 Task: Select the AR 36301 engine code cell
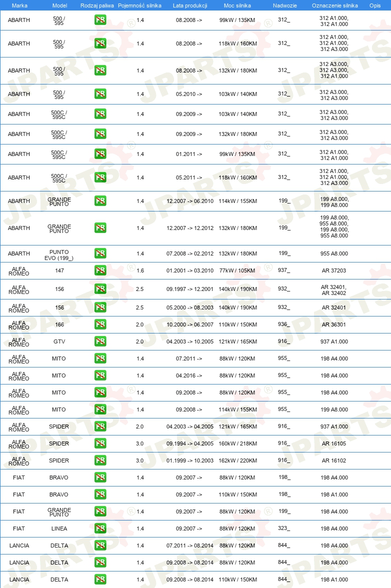point(334,324)
